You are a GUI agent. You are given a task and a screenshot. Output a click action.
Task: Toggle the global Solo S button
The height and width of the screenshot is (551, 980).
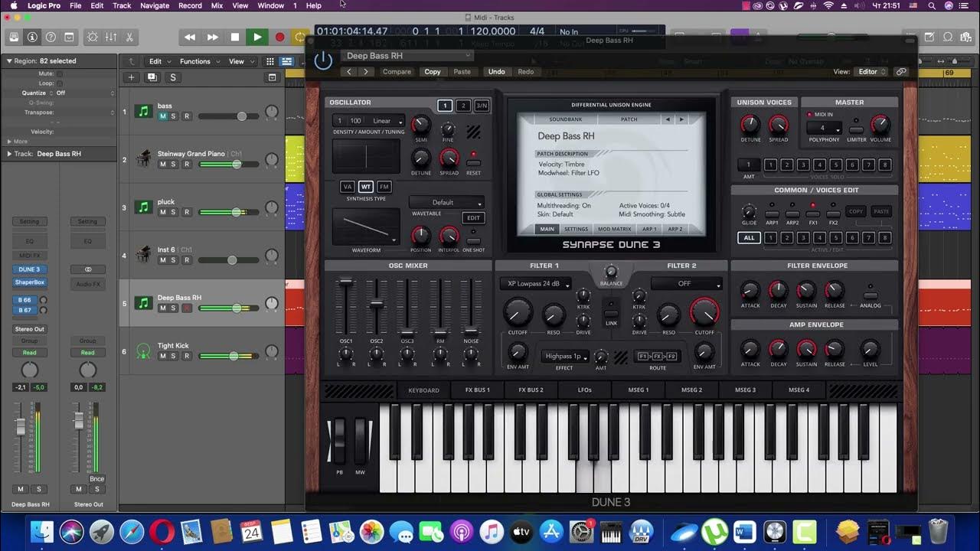pyautogui.click(x=173, y=77)
